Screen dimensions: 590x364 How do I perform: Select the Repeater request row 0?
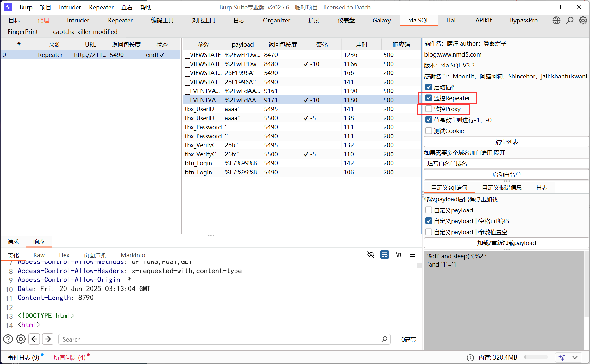click(x=90, y=55)
